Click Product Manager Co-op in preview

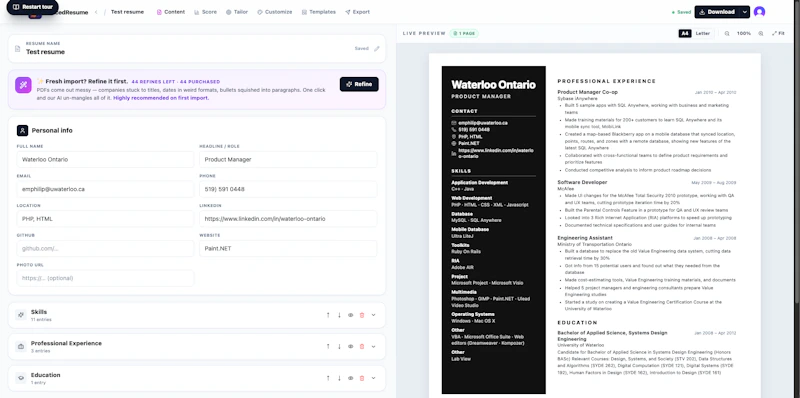(x=587, y=92)
